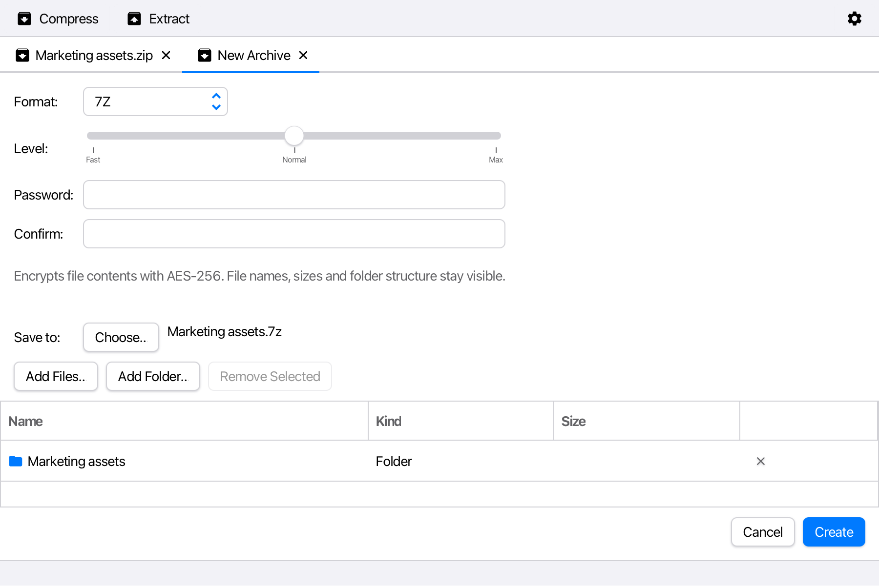Click the archive icon on New Archive tab
Image resolution: width=879 pixels, height=588 pixels.
pyautogui.click(x=205, y=55)
